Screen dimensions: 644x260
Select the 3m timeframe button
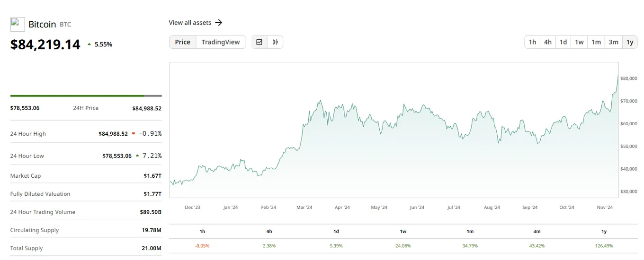(613, 42)
